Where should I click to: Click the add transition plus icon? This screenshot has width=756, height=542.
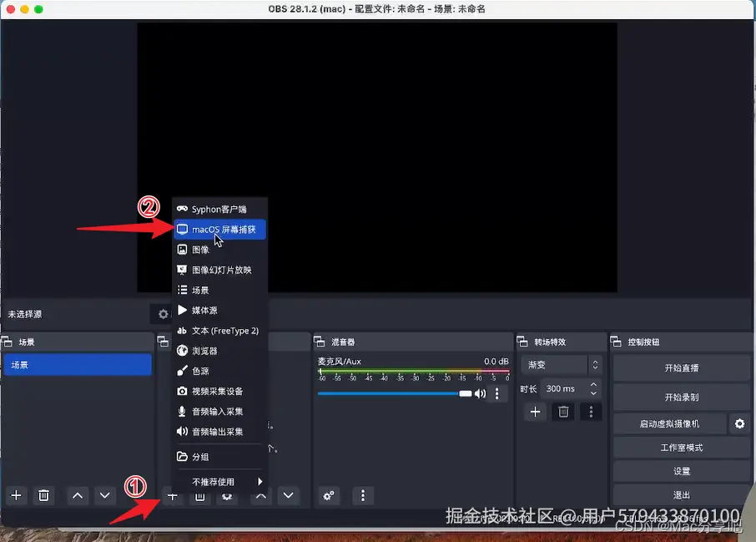pos(535,412)
